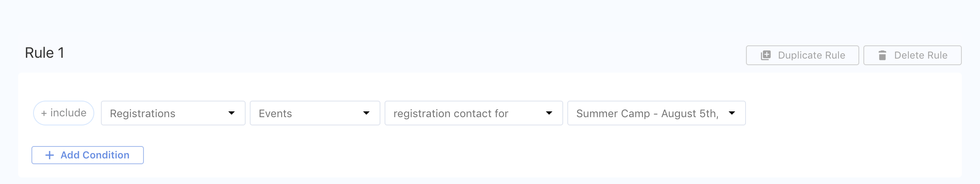Screen dimensions: 980x184
Task: Click the Duplicate Rule button
Action: pyautogui.click(x=803, y=55)
